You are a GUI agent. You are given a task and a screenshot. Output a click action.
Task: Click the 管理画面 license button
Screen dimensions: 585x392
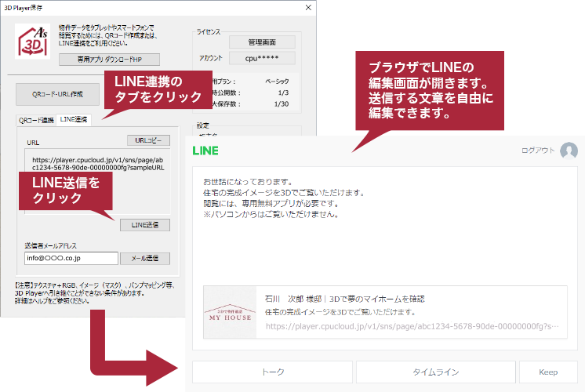pos(262,42)
